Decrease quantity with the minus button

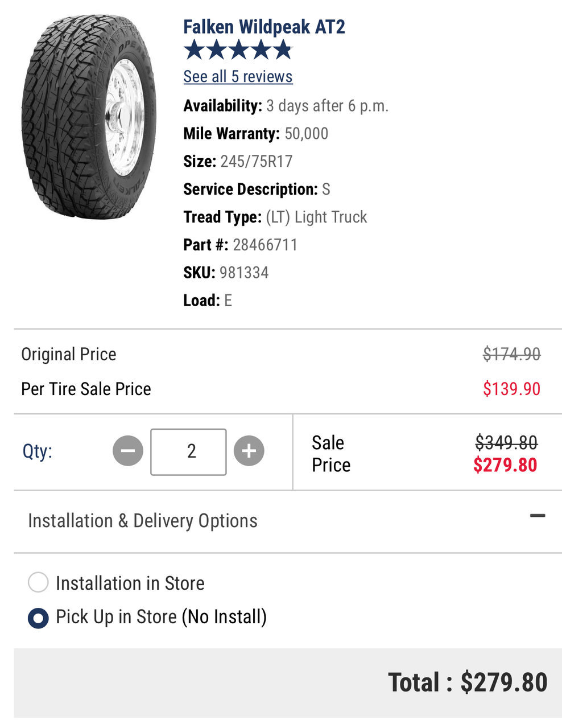128,451
